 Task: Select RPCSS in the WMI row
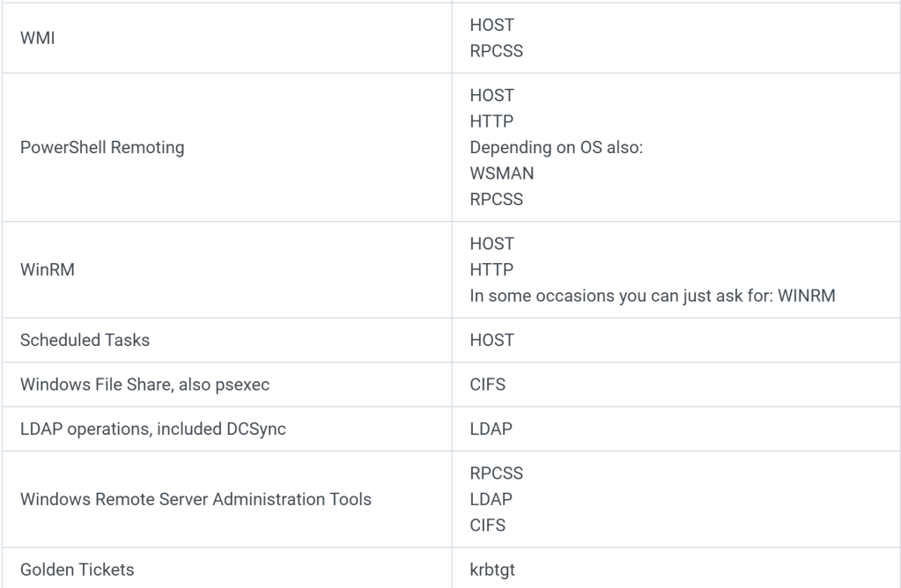497,51
